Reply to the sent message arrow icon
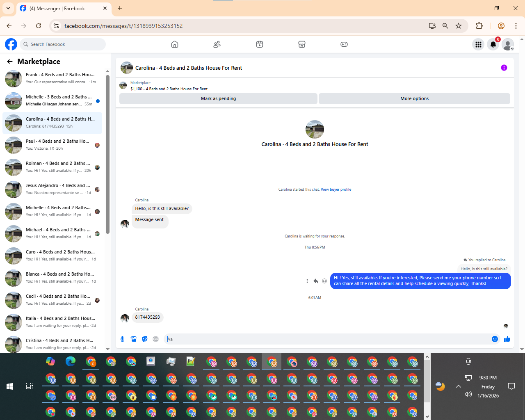Screen dimensions: 525x420 point(316,281)
